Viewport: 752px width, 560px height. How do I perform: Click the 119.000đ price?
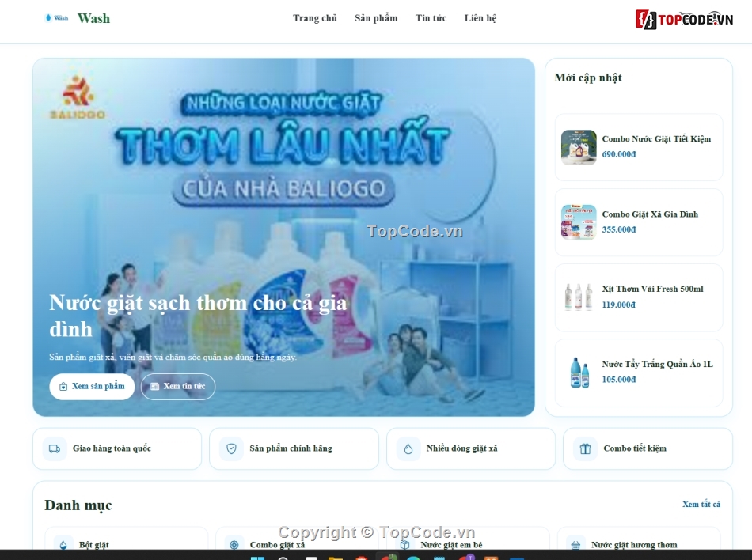[619, 305]
